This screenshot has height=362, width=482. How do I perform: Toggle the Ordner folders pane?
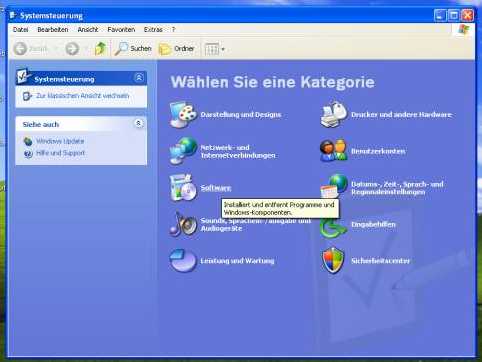[x=177, y=49]
